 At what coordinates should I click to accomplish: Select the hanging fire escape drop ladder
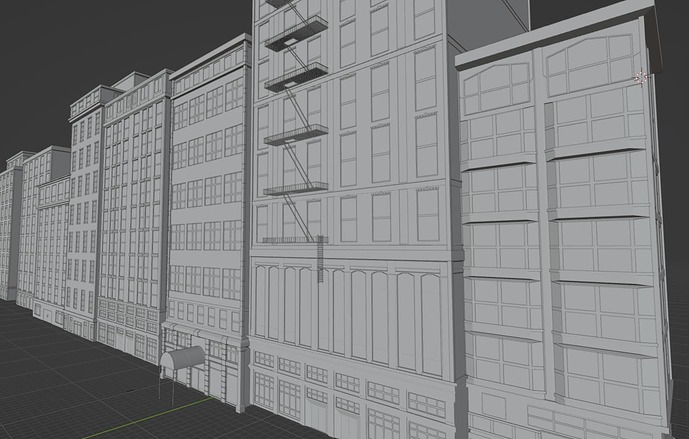(x=320, y=259)
